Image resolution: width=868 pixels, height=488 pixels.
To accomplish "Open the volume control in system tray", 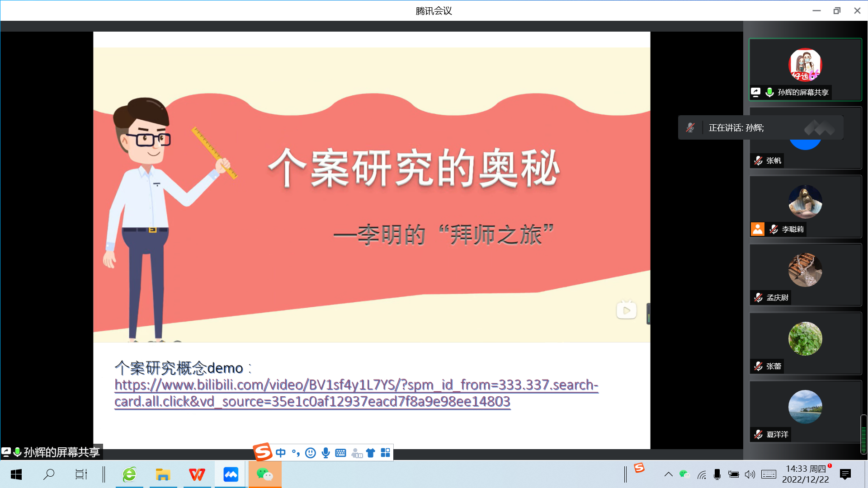I will coord(750,474).
